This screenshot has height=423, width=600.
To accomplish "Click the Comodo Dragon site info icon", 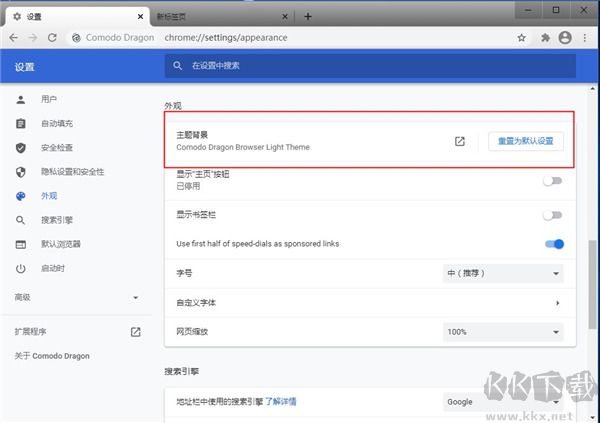I will coord(77,38).
